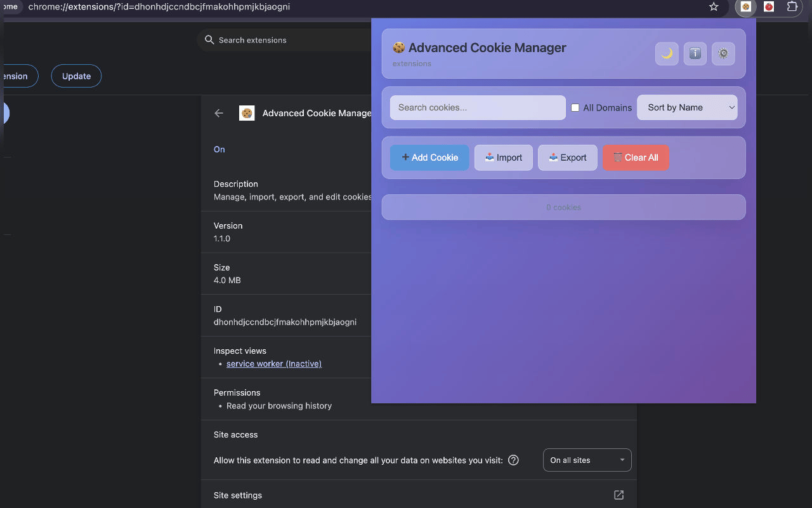Image resolution: width=812 pixels, height=508 pixels.
Task: Open Site settings via the external-link icon
Action: coord(619,495)
